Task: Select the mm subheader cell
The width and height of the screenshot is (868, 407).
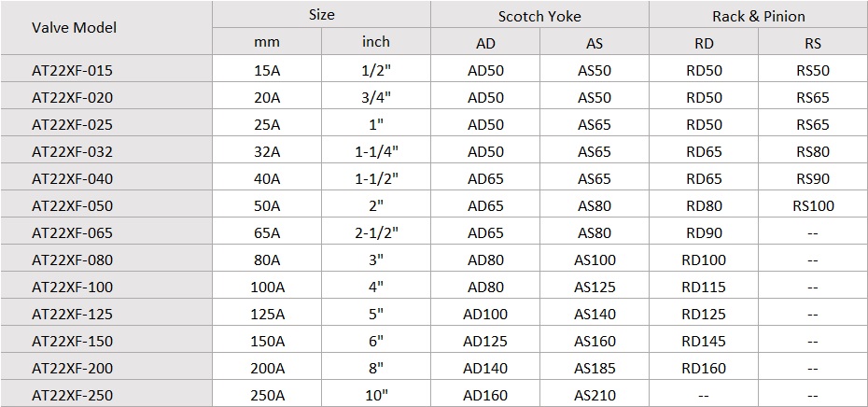Action: [267, 41]
